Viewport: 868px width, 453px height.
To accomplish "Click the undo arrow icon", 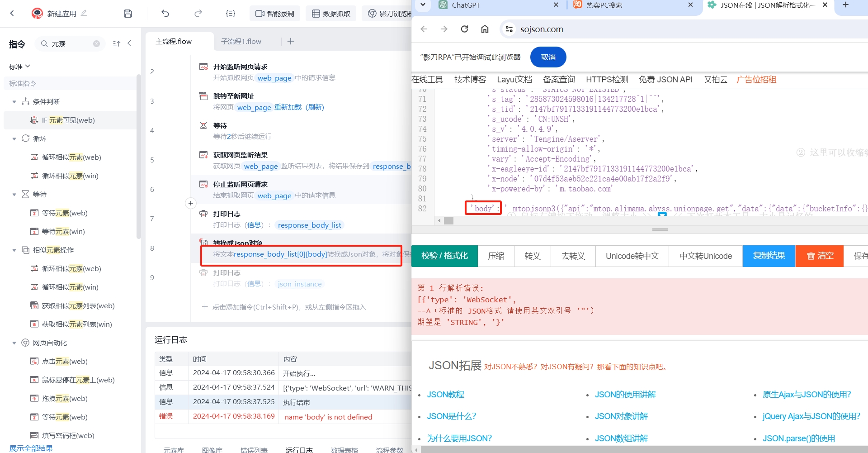I will pos(165,14).
